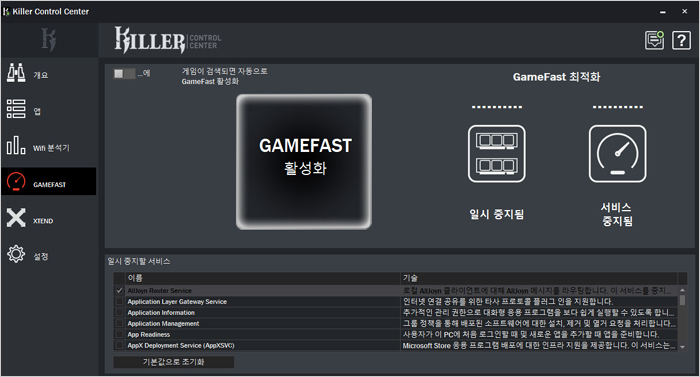Check the Application Layer Gateway Service checkbox
This screenshot has height=377, width=700.
[119, 302]
